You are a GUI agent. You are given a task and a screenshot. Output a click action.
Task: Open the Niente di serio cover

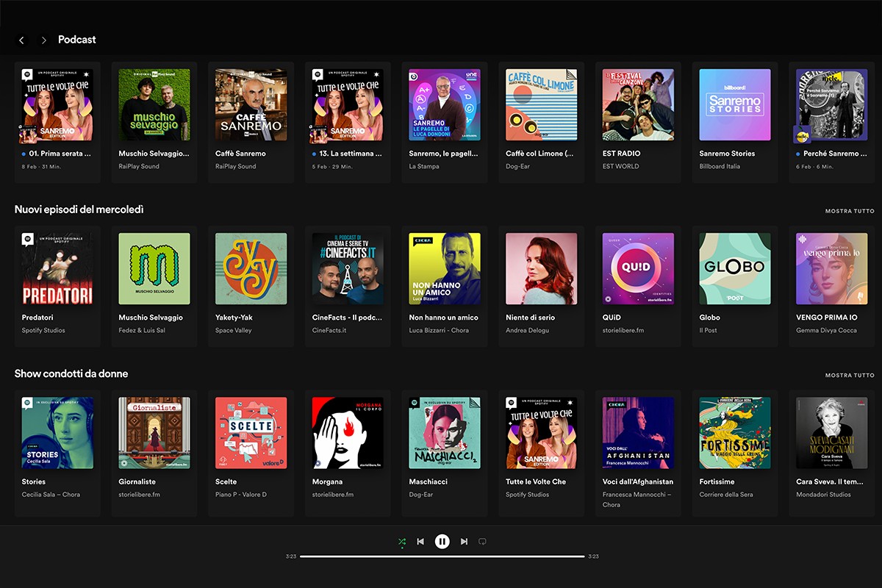coord(542,268)
